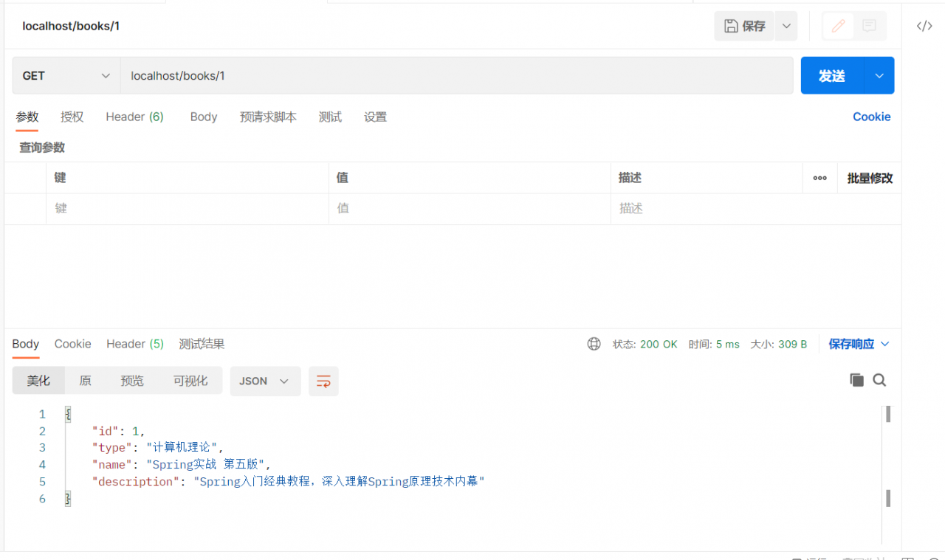The image size is (945, 560).
Task: Click the 时间: 5 ms text
Action: [714, 344]
